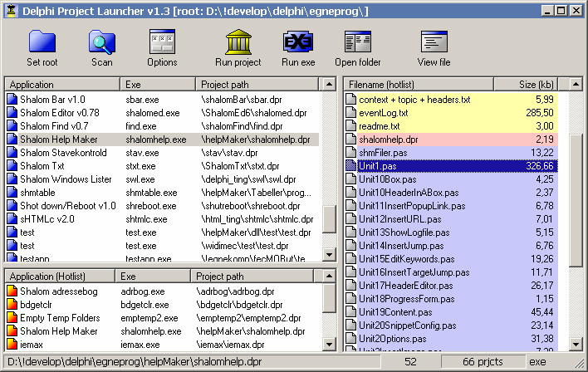The height and width of the screenshot is (372, 588).
Task: Click the Application (Hotlist) column header
Action: point(60,277)
